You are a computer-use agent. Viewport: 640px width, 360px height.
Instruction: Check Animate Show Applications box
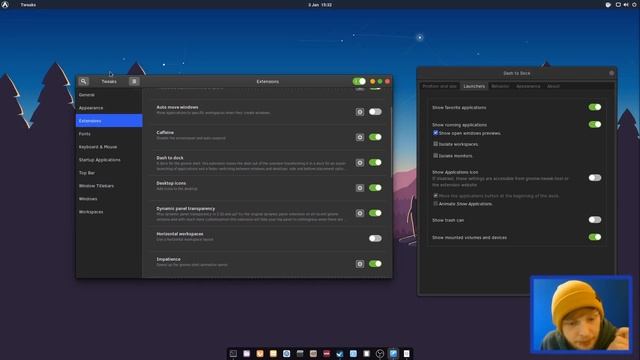point(436,203)
